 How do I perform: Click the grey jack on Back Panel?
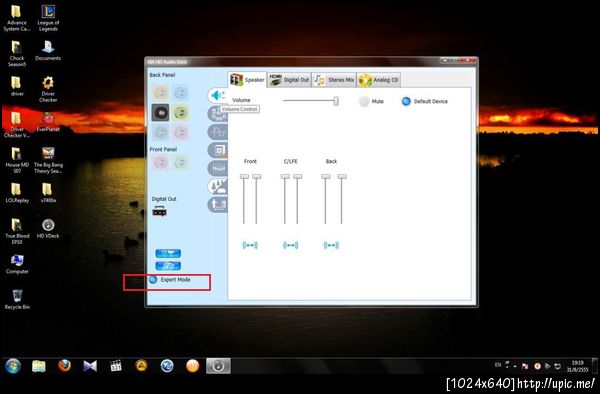pos(160,132)
